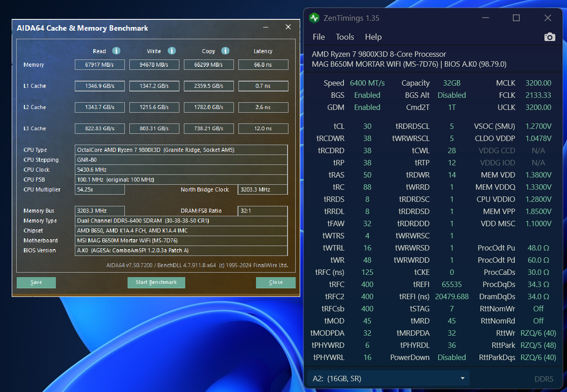Click the tRC value 88
This screenshot has height=392, width=567.
tap(367, 187)
